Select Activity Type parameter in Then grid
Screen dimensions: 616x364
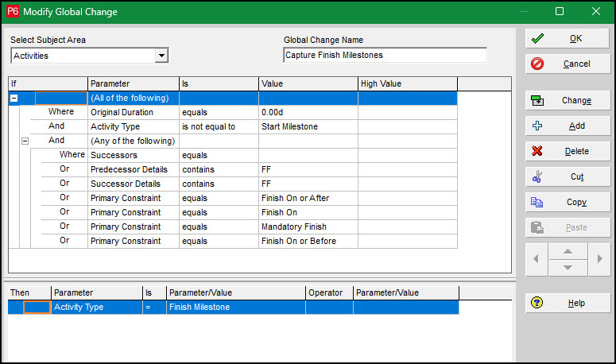97,307
